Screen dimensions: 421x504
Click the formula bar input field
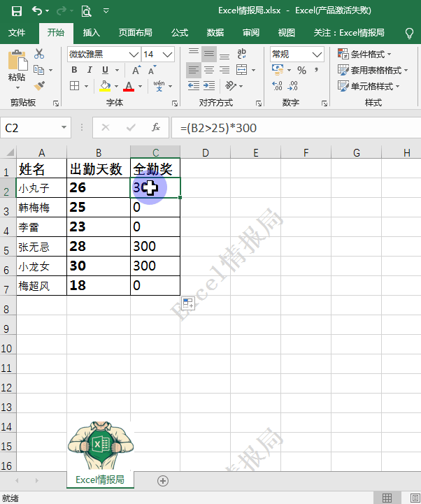[x=294, y=128]
